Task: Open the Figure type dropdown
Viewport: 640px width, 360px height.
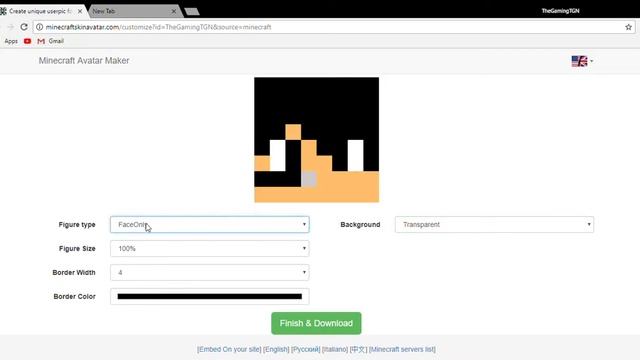Action: (210, 224)
